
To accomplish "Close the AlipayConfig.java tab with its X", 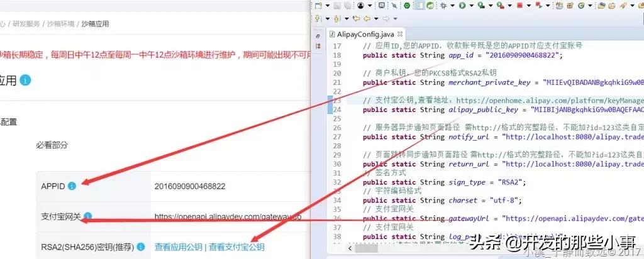I will [x=400, y=34].
